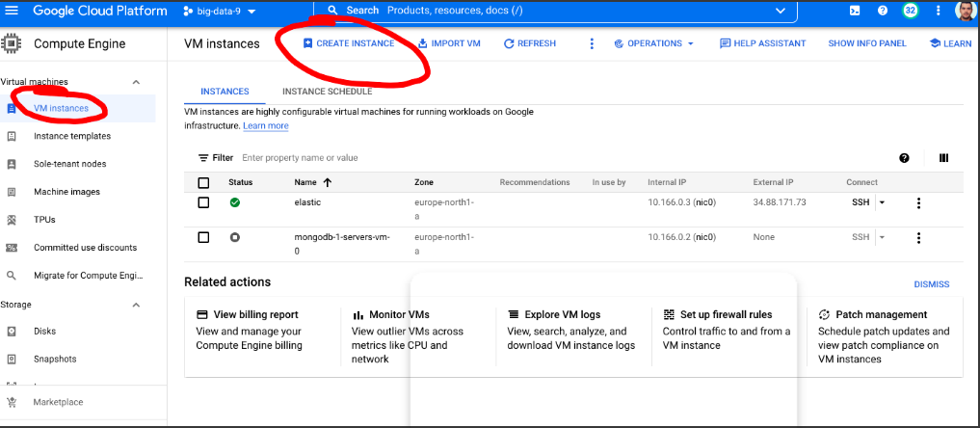Screen dimensions: 980x428
Task: Click Import VM button
Action: (449, 43)
